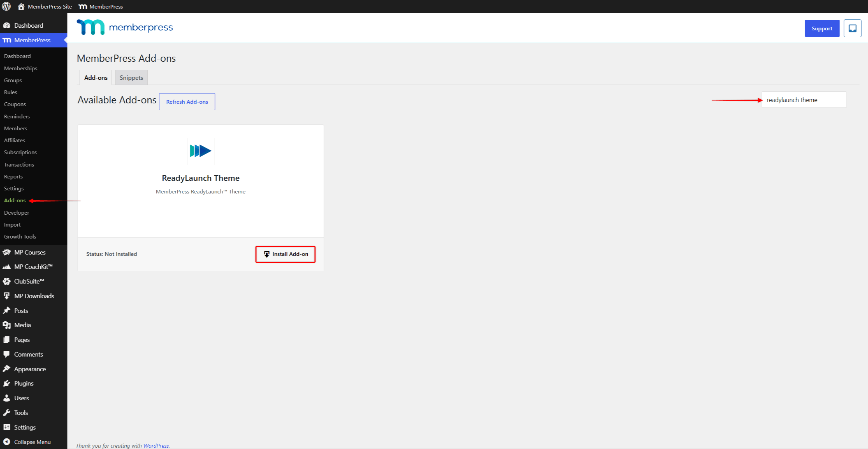Open the MemberPress Site home icon
Image resolution: width=868 pixels, height=449 pixels.
click(x=21, y=6)
